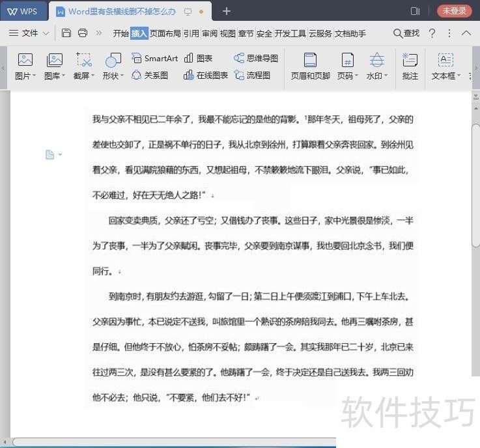Expand the Page Number (页码) dropdown arrow
Screen dimensions: 480x448
356,76
